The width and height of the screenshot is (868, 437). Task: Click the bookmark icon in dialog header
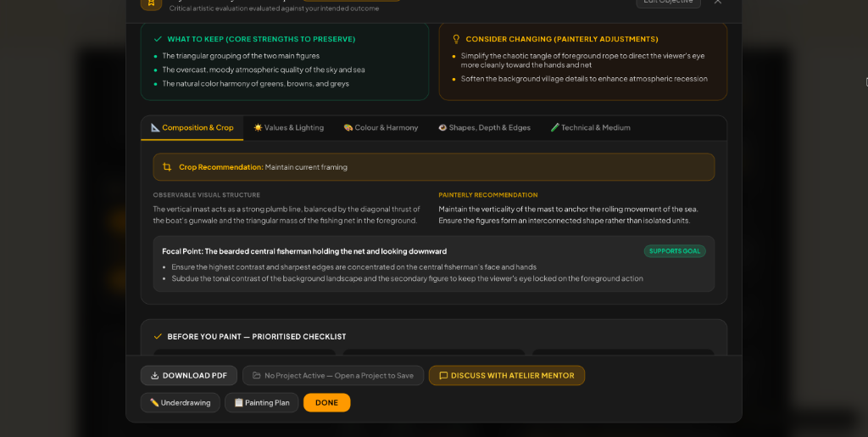pyautogui.click(x=151, y=3)
